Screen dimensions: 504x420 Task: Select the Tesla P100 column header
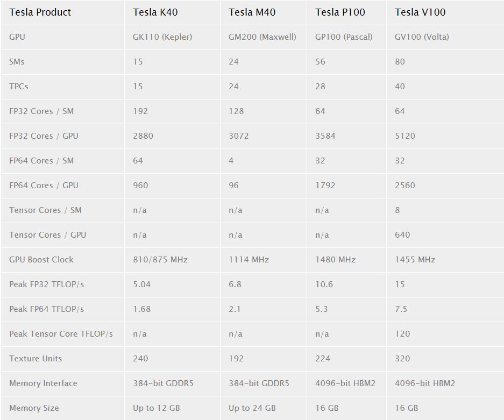pyautogui.click(x=340, y=12)
